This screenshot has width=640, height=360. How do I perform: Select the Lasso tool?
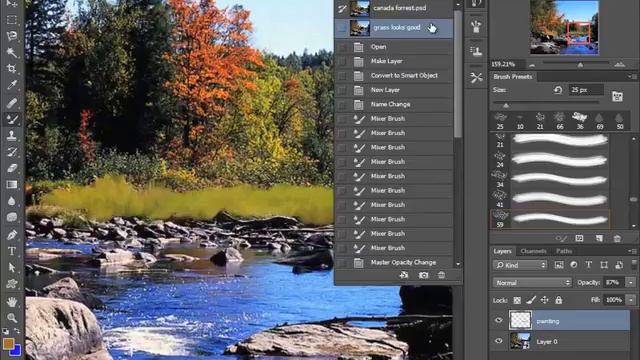coord(12,36)
